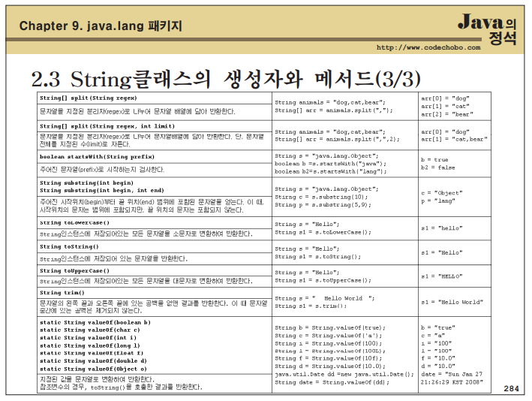Click example 'String[] arr = animals.split(",",2);'

coord(337,139)
